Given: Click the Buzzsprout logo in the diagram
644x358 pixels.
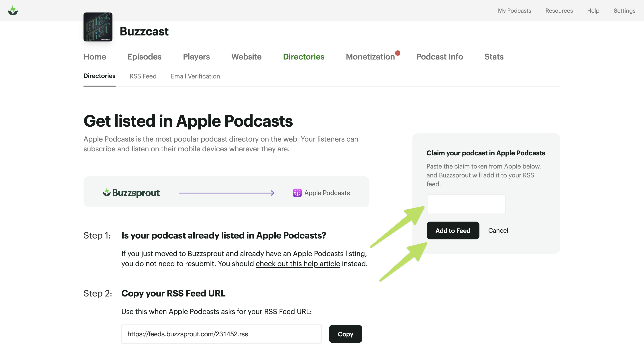Looking at the screenshot, I should tap(131, 193).
